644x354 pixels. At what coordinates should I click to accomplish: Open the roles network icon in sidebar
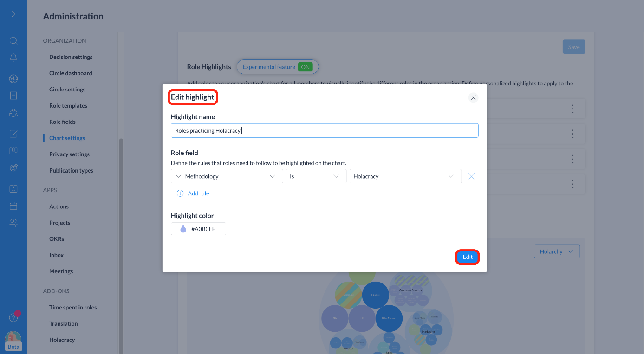pos(13,112)
